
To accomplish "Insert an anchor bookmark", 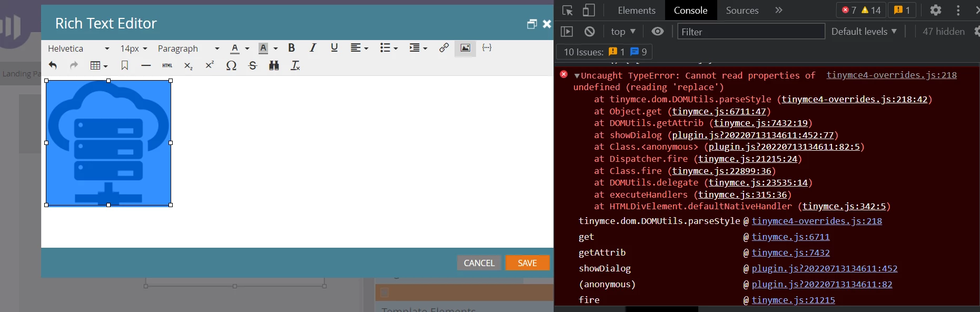I will tap(125, 65).
